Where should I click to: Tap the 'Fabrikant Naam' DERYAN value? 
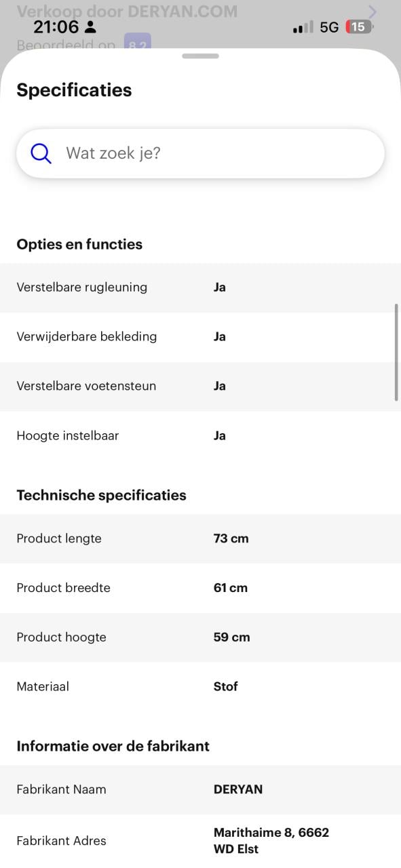238,789
